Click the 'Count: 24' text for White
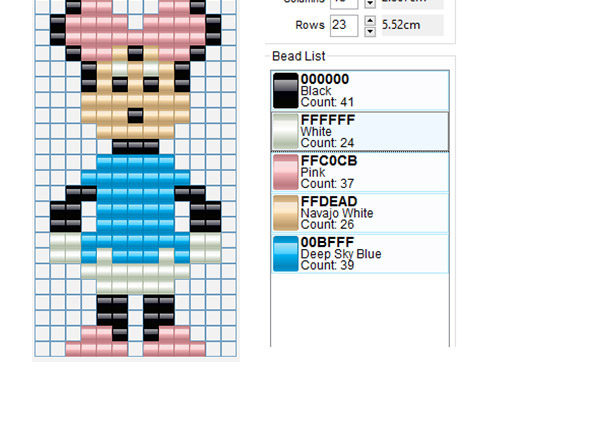 327,143
